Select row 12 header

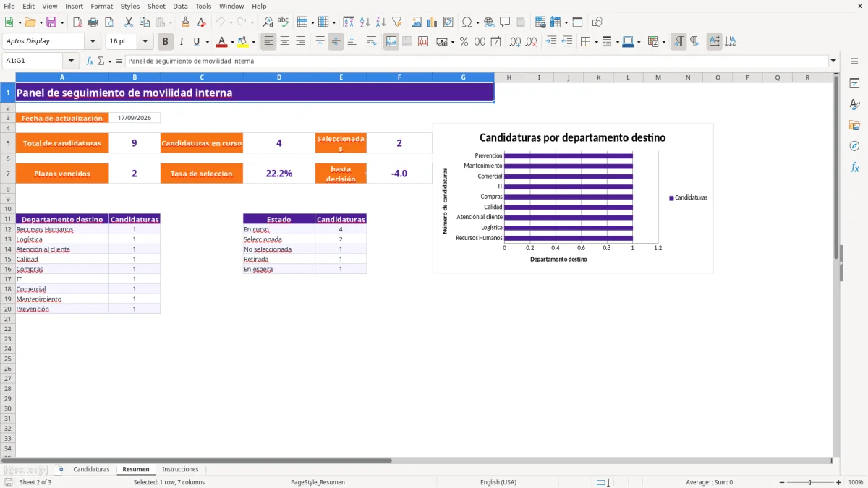(x=7, y=229)
